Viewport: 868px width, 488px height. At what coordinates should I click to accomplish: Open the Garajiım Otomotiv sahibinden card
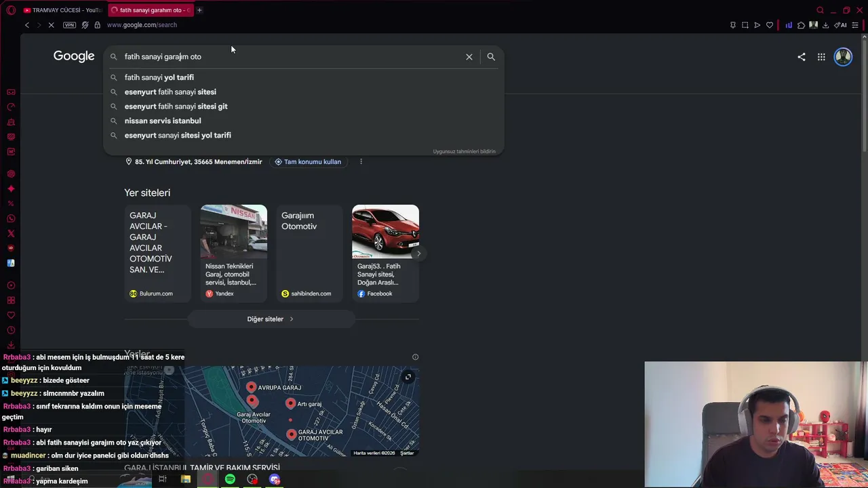tap(309, 253)
